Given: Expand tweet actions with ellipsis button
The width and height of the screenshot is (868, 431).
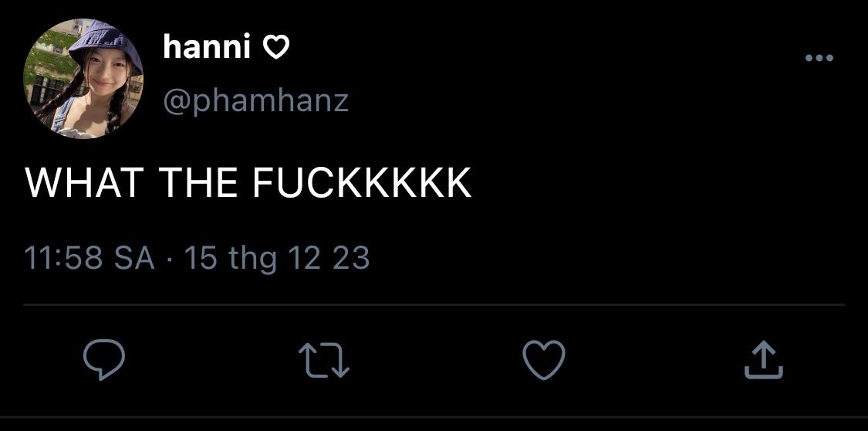Looking at the screenshot, I should click(x=819, y=58).
